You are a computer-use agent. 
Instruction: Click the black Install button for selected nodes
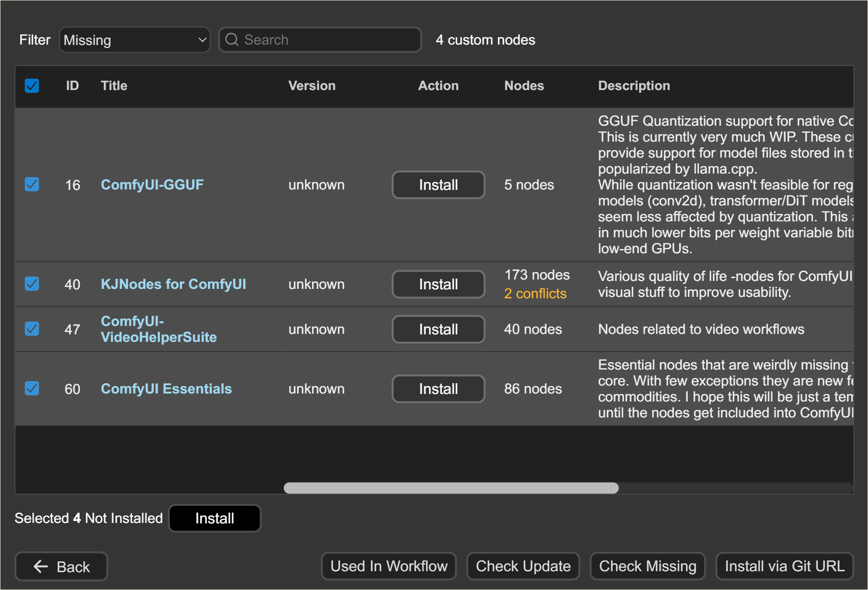[214, 518]
